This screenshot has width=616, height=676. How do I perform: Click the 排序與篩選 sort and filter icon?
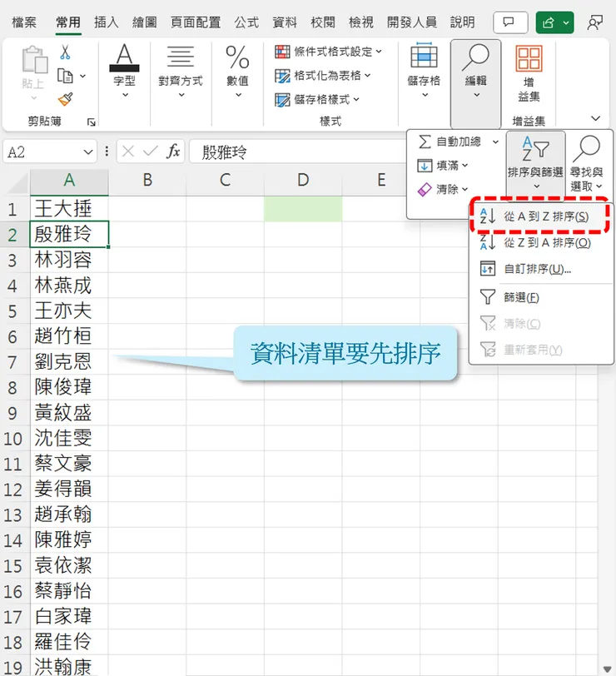tap(535, 149)
